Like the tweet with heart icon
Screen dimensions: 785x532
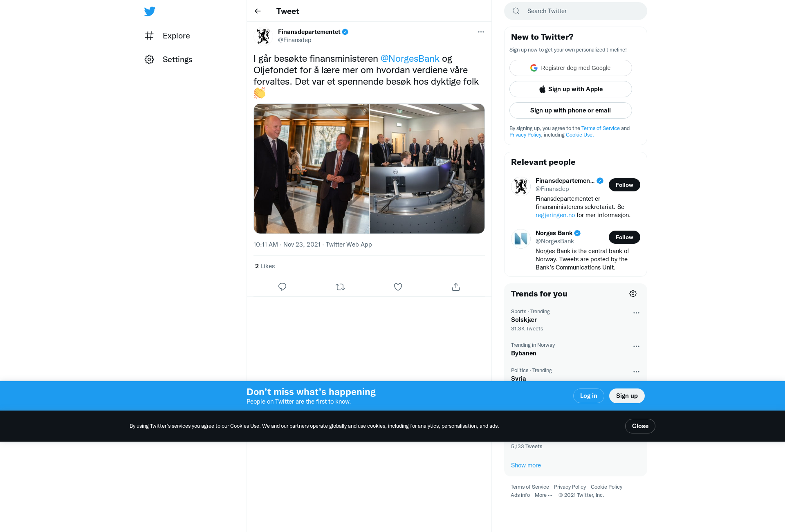coord(398,287)
